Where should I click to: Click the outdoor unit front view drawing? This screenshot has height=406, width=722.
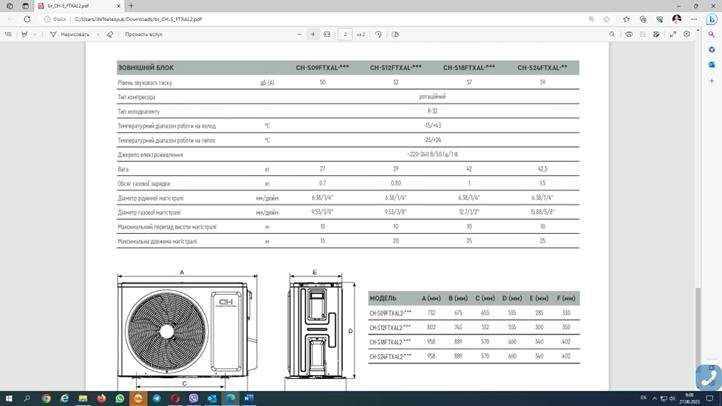187,330
